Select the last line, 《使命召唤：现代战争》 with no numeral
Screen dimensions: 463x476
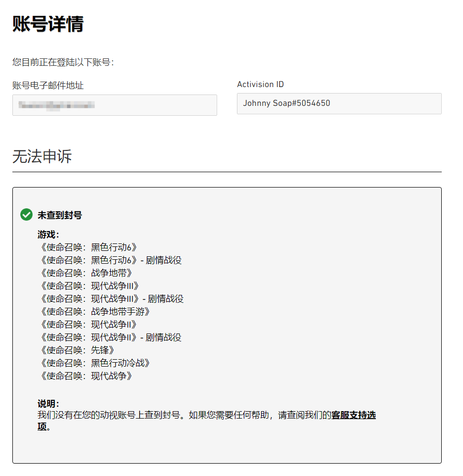pyautogui.click(x=86, y=376)
